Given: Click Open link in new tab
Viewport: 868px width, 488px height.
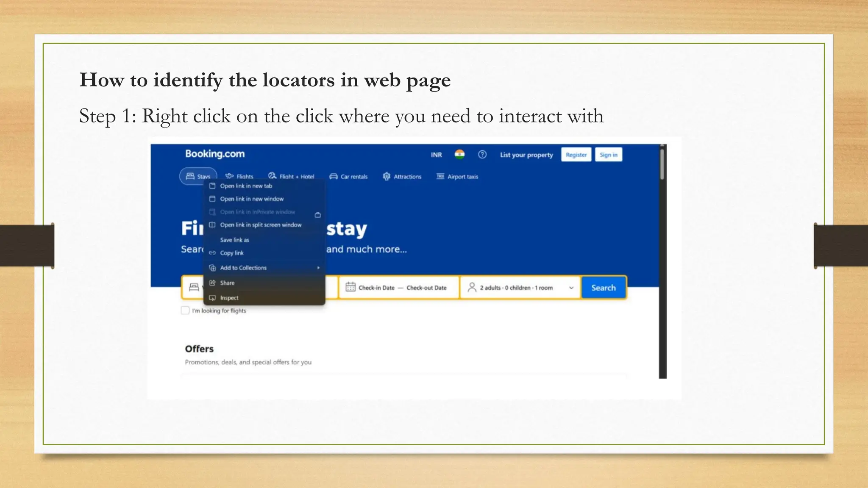Looking at the screenshot, I should pos(246,186).
